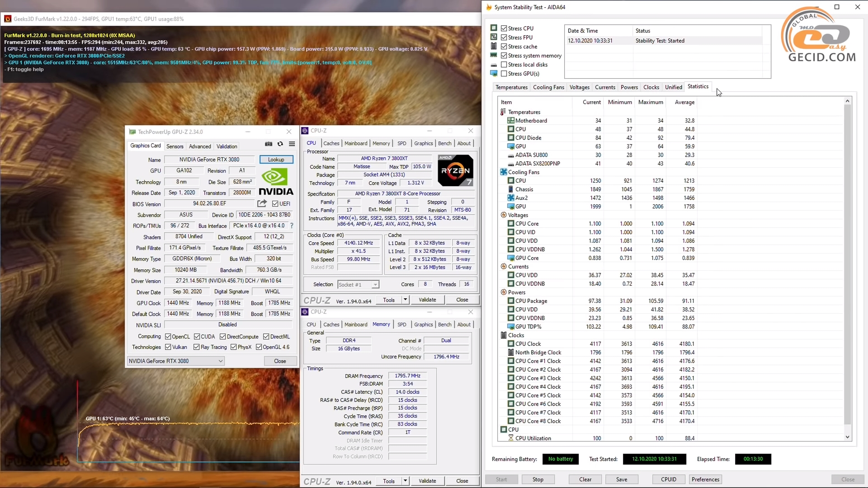Open the Sensors tab in GPU-Z
The image size is (868, 488).
pyautogui.click(x=175, y=146)
